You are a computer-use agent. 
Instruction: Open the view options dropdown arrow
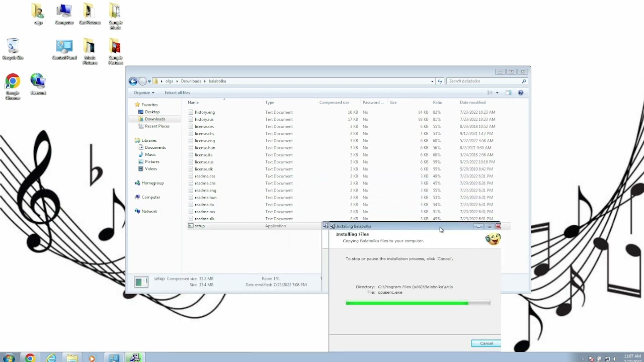tap(497, 93)
